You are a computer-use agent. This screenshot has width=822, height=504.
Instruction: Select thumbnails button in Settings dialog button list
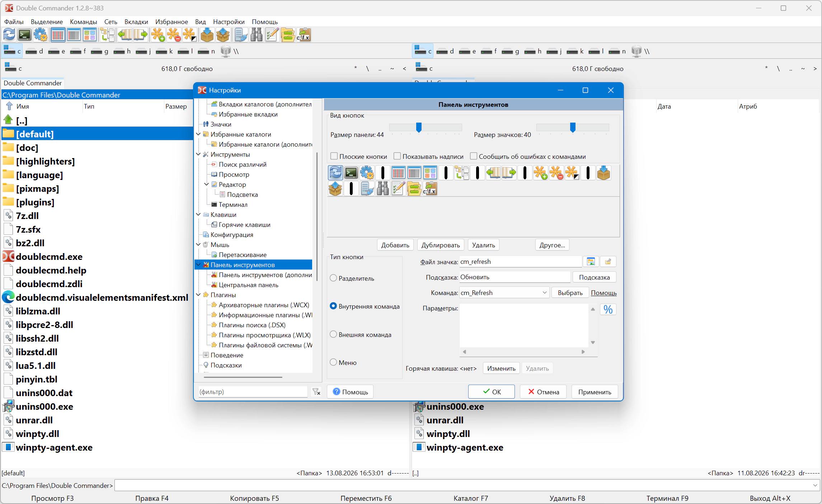pos(430,173)
